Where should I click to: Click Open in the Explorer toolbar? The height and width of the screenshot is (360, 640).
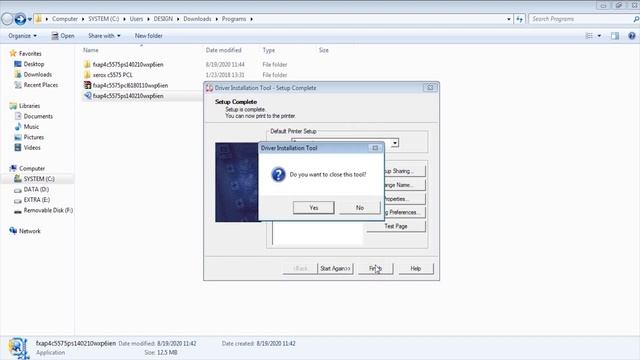(63, 36)
